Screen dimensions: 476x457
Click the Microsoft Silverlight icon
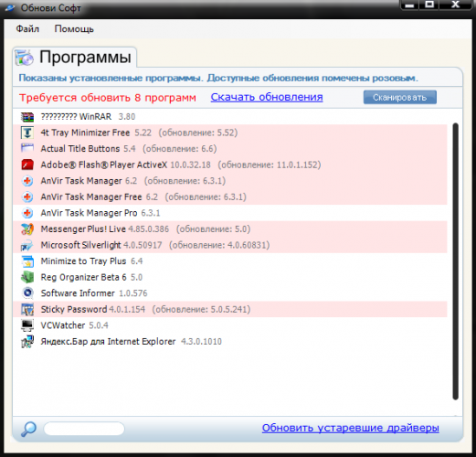click(27, 245)
